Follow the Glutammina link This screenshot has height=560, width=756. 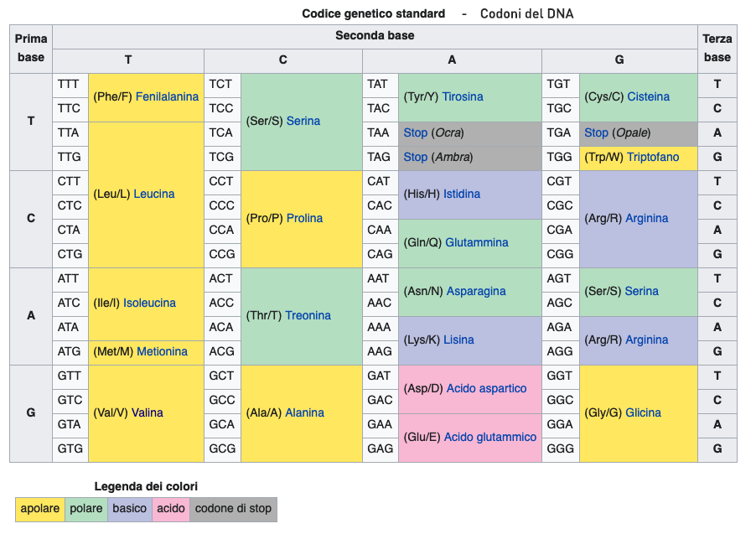point(476,242)
